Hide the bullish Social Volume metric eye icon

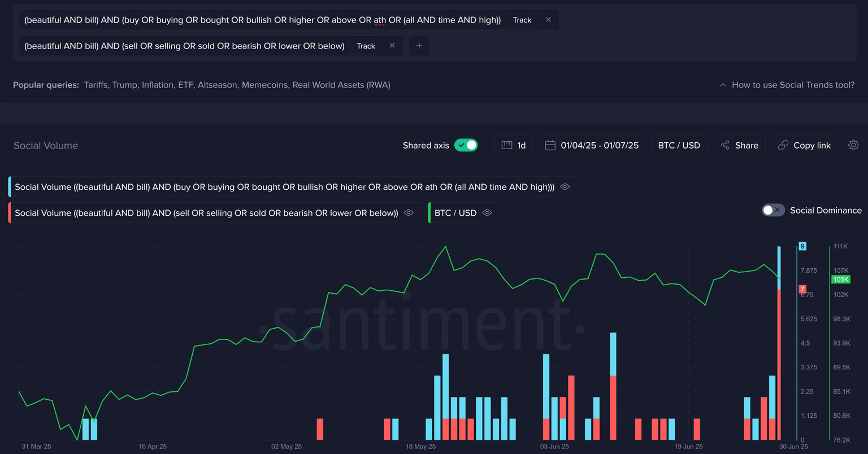[565, 187]
